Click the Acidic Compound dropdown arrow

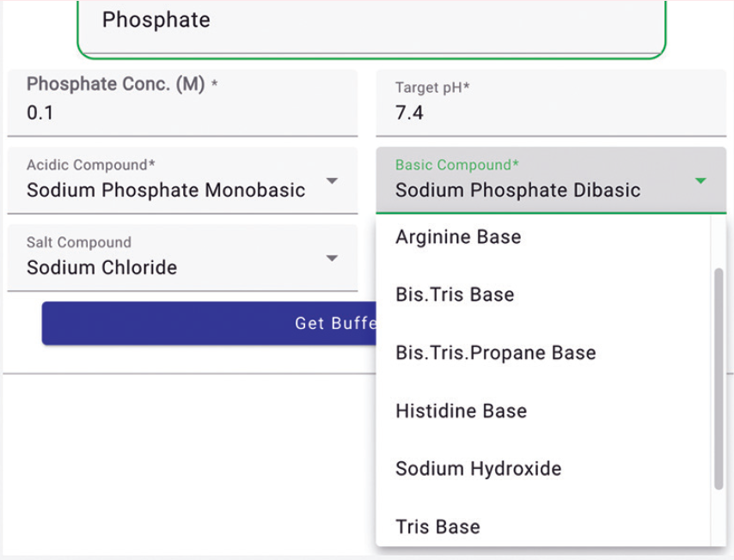(333, 181)
